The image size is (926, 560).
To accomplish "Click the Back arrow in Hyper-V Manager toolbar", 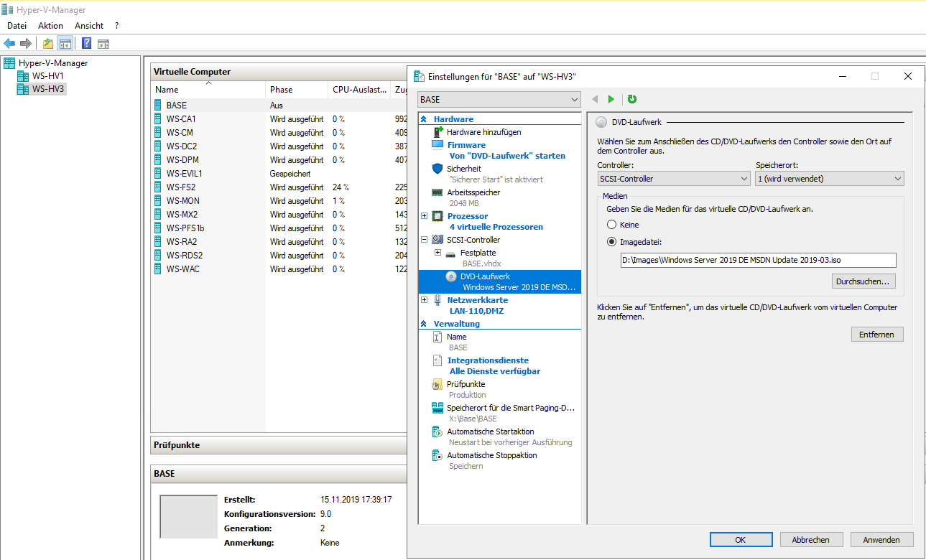I will click(9, 43).
